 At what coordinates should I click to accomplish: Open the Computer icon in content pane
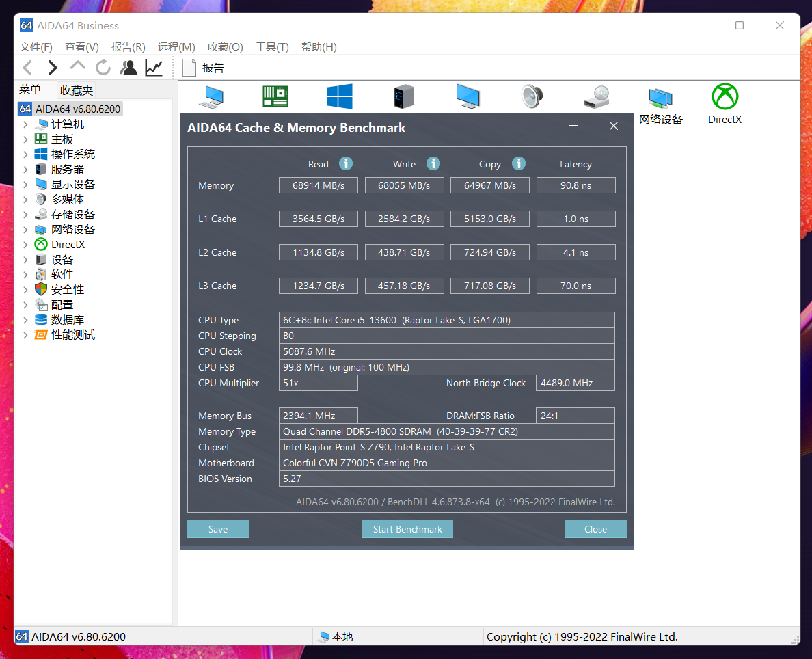coord(211,96)
